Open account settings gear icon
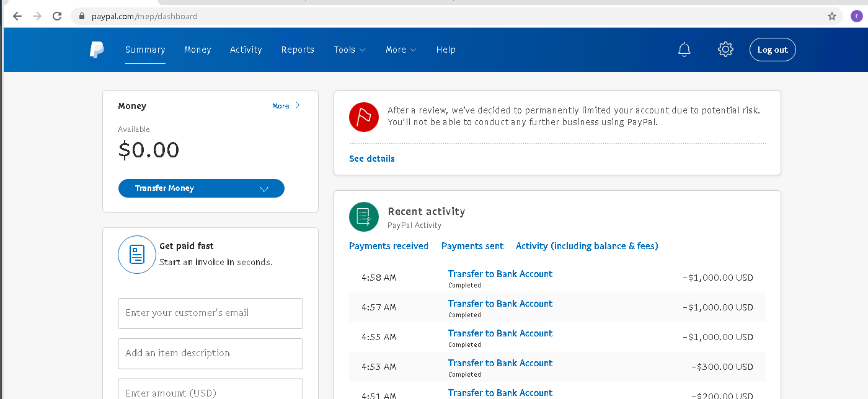The width and height of the screenshot is (868, 399). [725, 50]
